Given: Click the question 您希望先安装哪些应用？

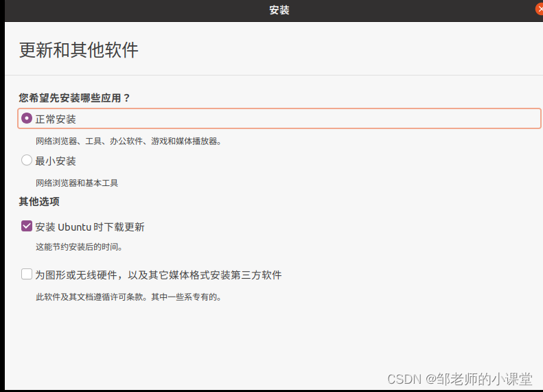Looking at the screenshot, I should (74, 98).
